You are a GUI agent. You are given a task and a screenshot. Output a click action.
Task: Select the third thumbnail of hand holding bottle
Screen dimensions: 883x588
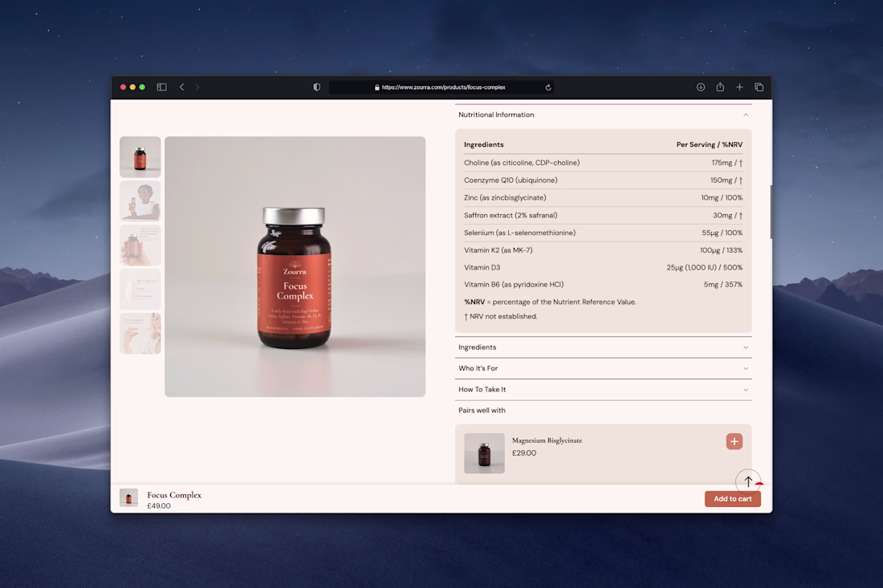(140, 245)
